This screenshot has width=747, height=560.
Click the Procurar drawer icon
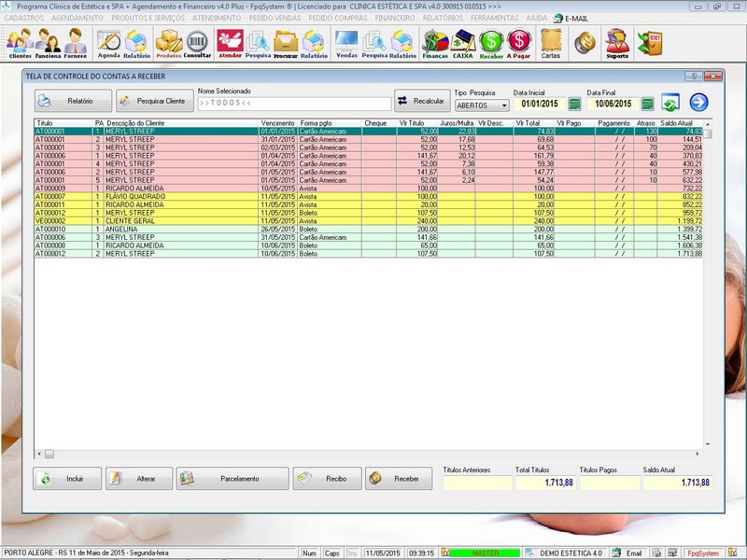click(286, 44)
